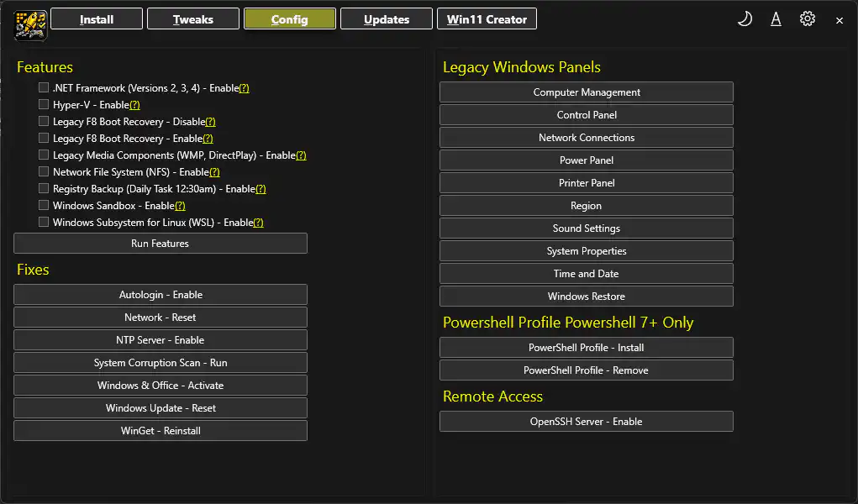This screenshot has height=504, width=858.
Task: Open the Power Panel
Action: 587,160
